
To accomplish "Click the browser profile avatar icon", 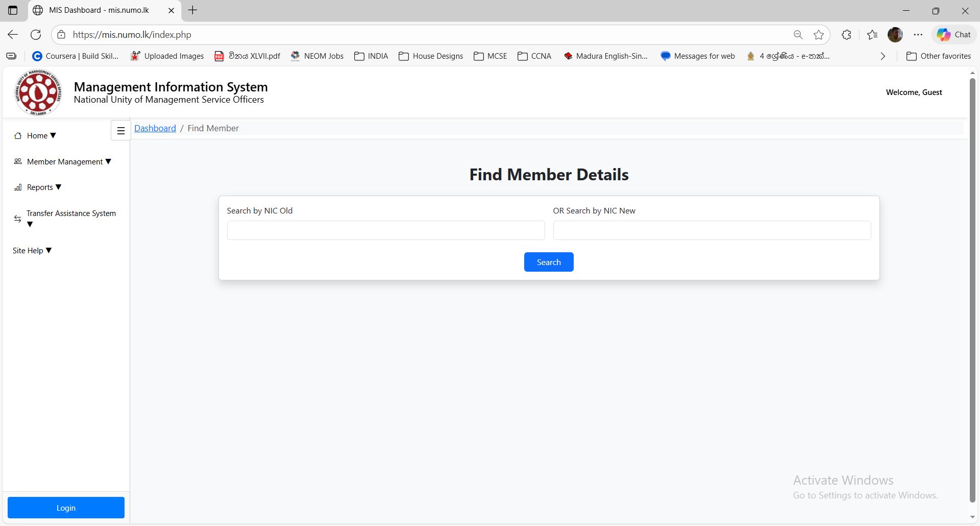I will click(x=895, y=34).
